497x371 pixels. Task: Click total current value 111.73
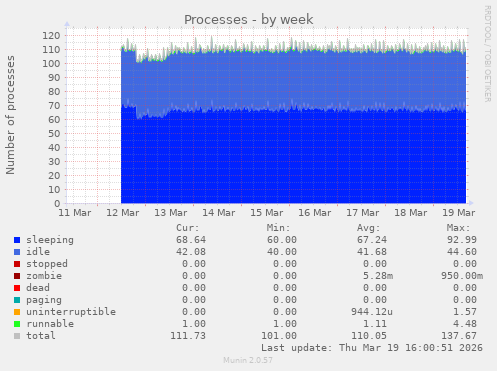pos(188,336)
